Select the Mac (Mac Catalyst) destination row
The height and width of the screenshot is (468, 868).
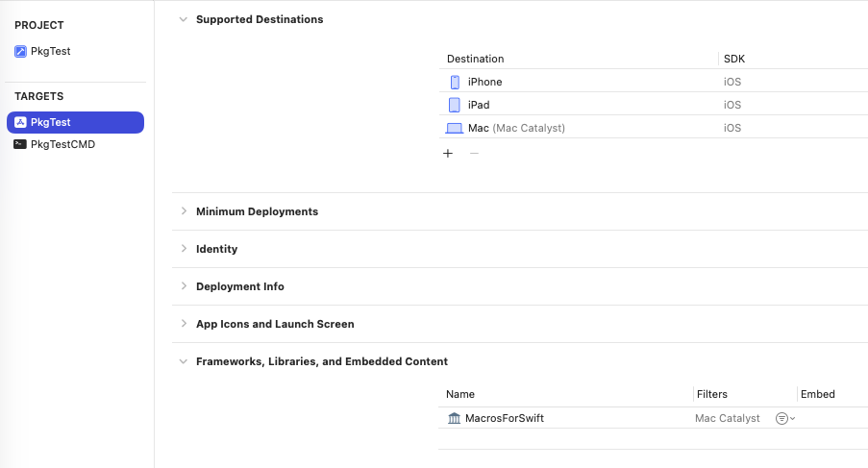click(x=577, y=129)
